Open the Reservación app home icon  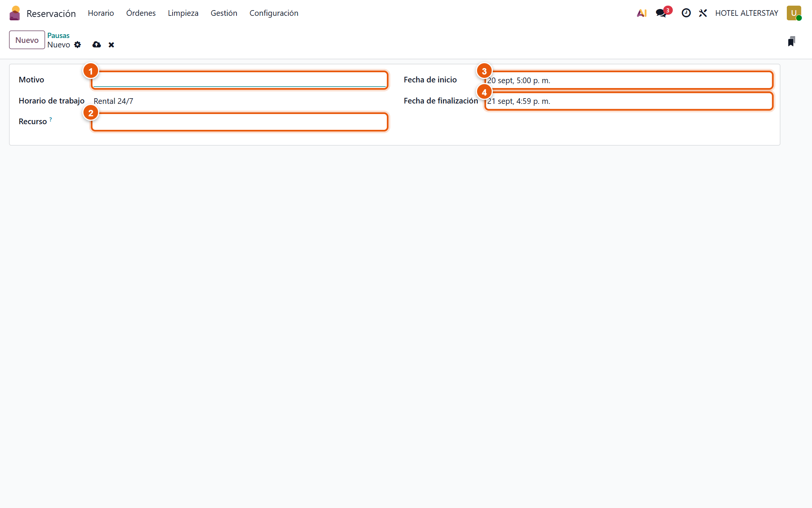tap(15, 13)
